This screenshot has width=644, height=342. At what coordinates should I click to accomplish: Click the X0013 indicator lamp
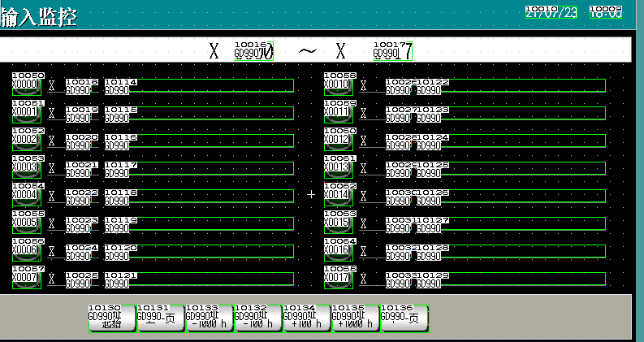(338, 167)
